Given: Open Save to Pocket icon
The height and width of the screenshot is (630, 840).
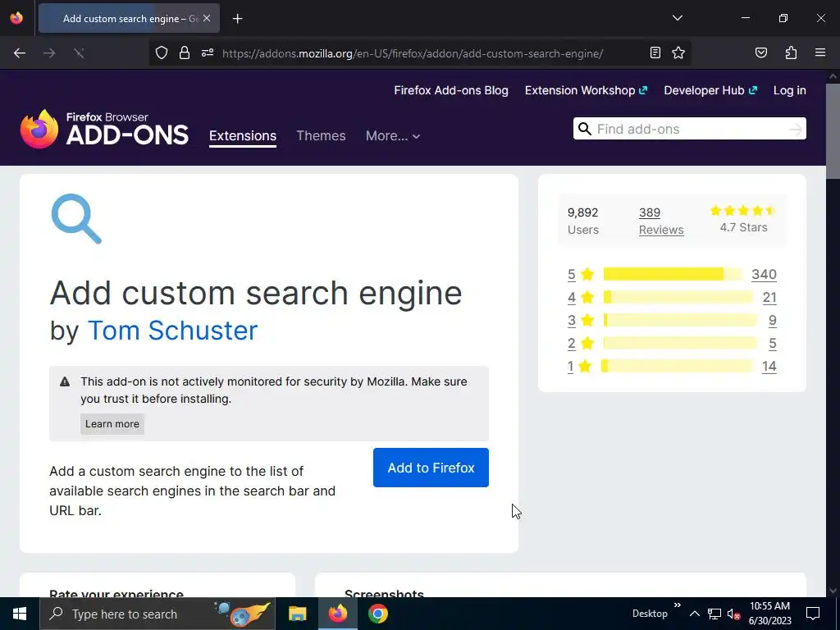Looking at the screenshot, I should pyautogui.click(x=760, y=52).
